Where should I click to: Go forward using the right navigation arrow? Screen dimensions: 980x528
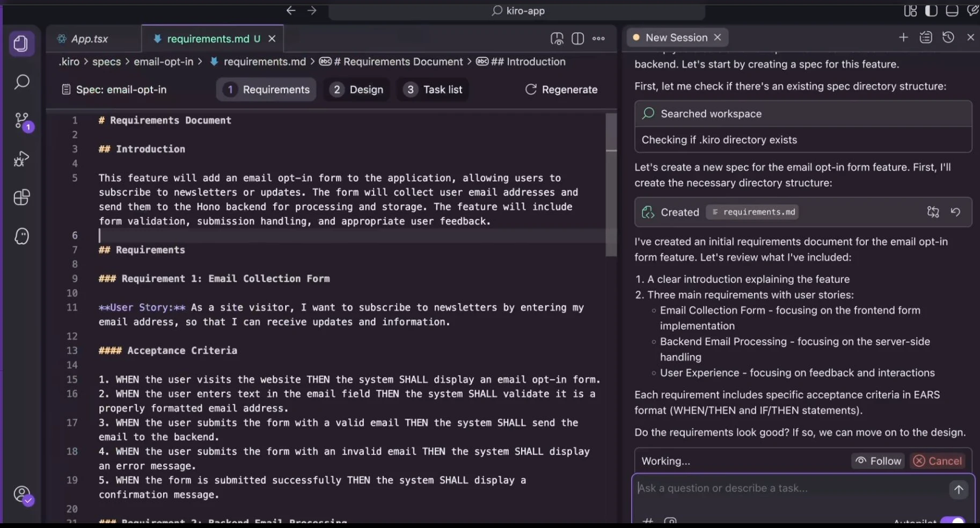tap(312, 10)
